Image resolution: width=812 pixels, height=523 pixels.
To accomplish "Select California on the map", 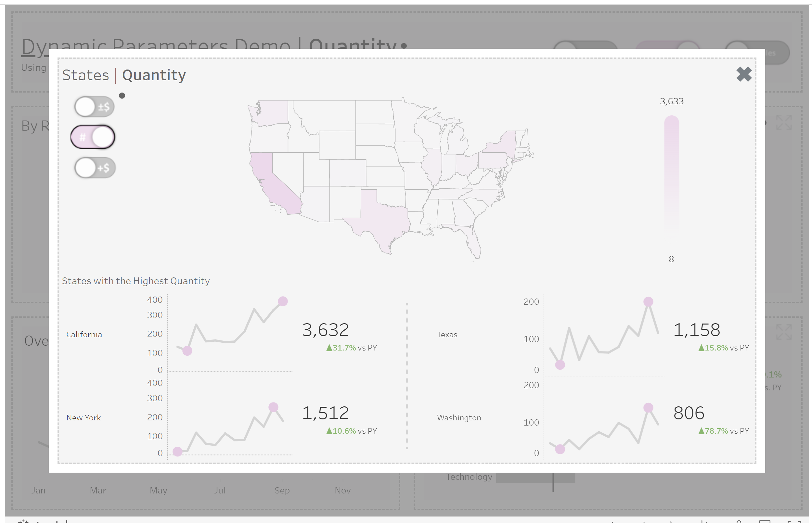I will pos(273,184).
